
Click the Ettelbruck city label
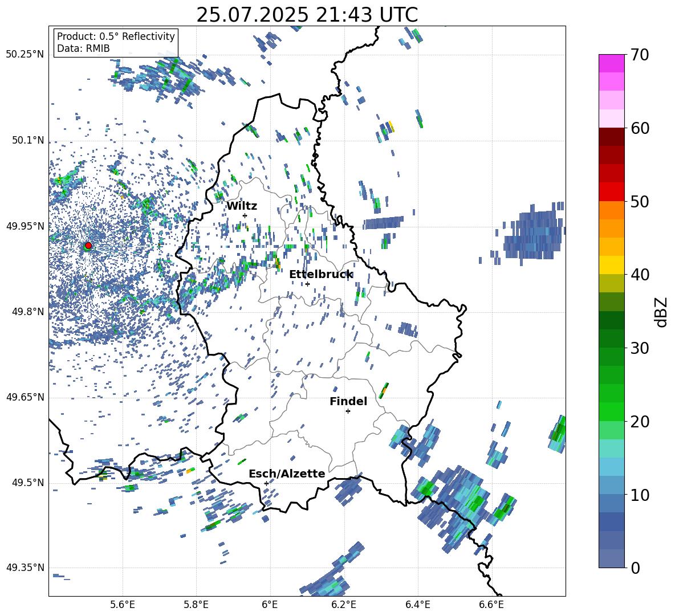click(x=321, y=275)
